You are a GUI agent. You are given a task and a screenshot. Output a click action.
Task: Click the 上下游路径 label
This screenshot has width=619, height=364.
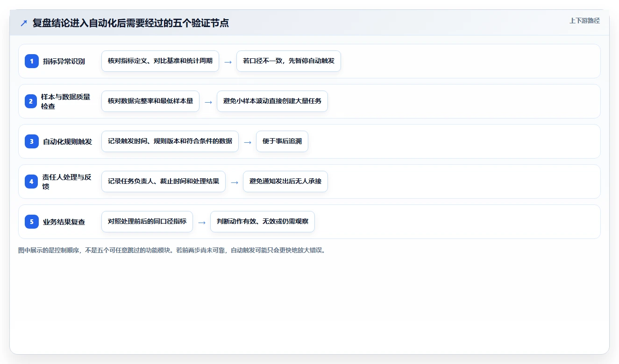(584, 21)
